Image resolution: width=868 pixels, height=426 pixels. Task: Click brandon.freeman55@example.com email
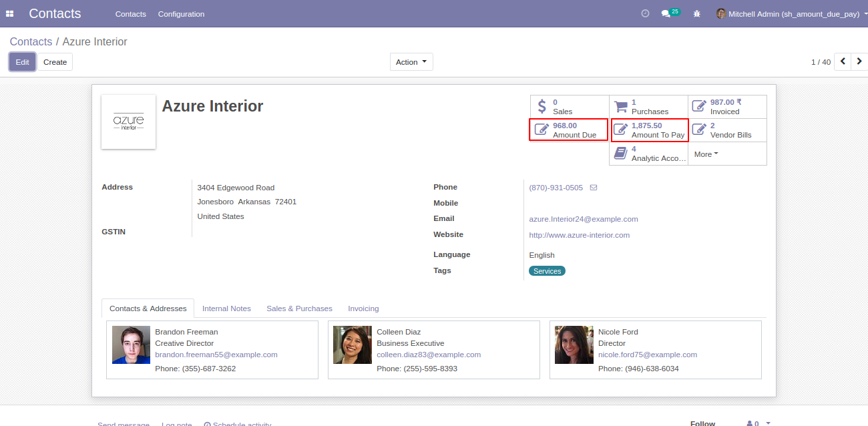[216, 355]
